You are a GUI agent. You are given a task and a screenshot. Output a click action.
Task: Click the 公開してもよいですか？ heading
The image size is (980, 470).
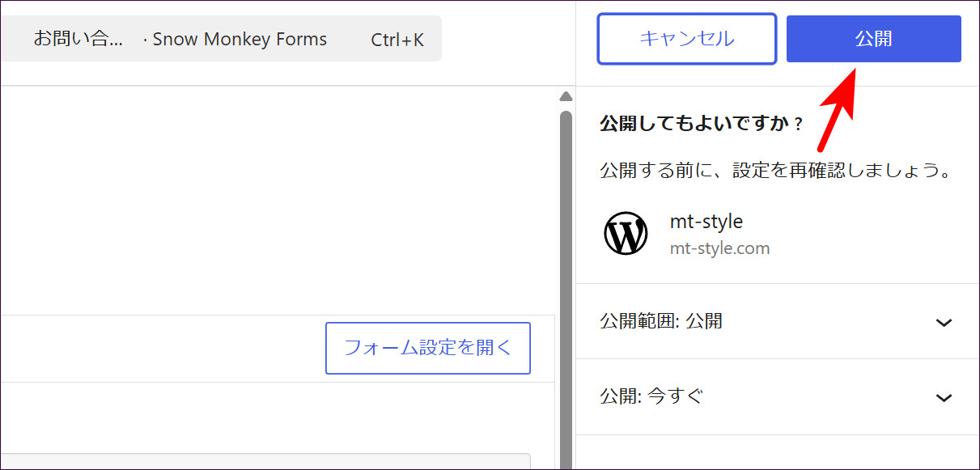701,124
